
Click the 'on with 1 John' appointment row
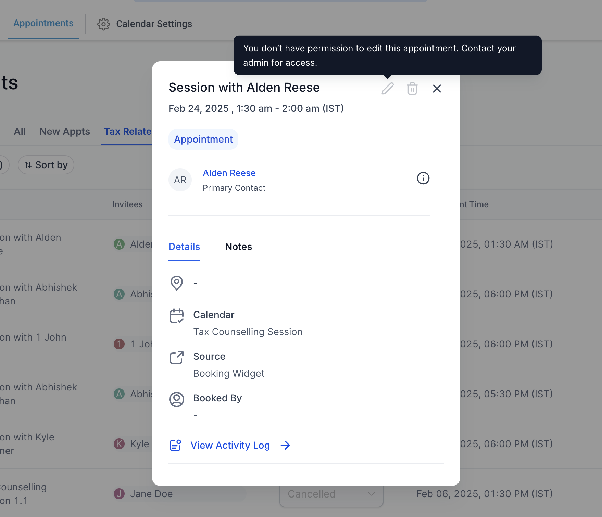pos(33,338)
